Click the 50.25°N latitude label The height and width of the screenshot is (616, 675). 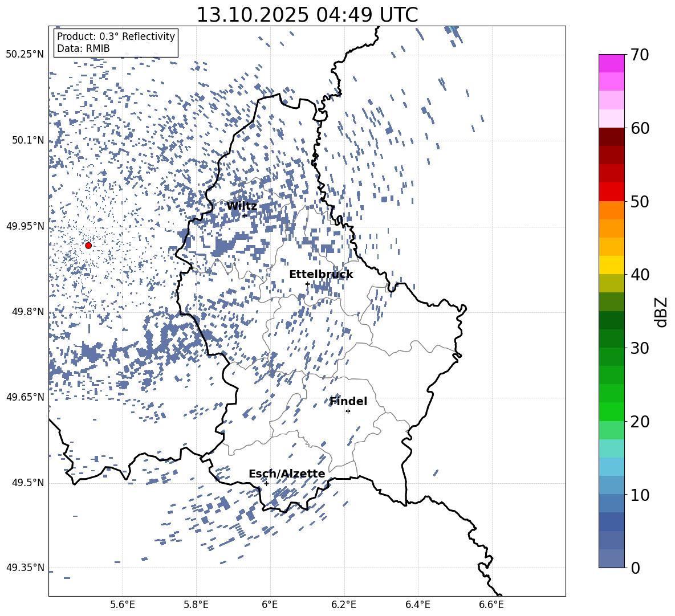(25, 55)
